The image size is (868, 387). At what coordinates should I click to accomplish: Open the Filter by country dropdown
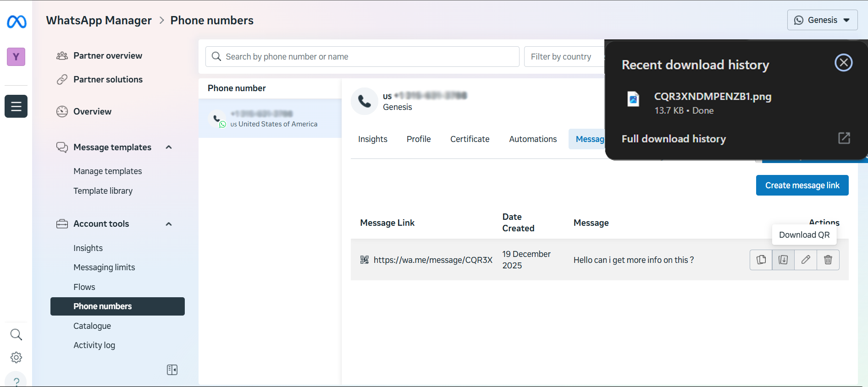click(563, 57)
